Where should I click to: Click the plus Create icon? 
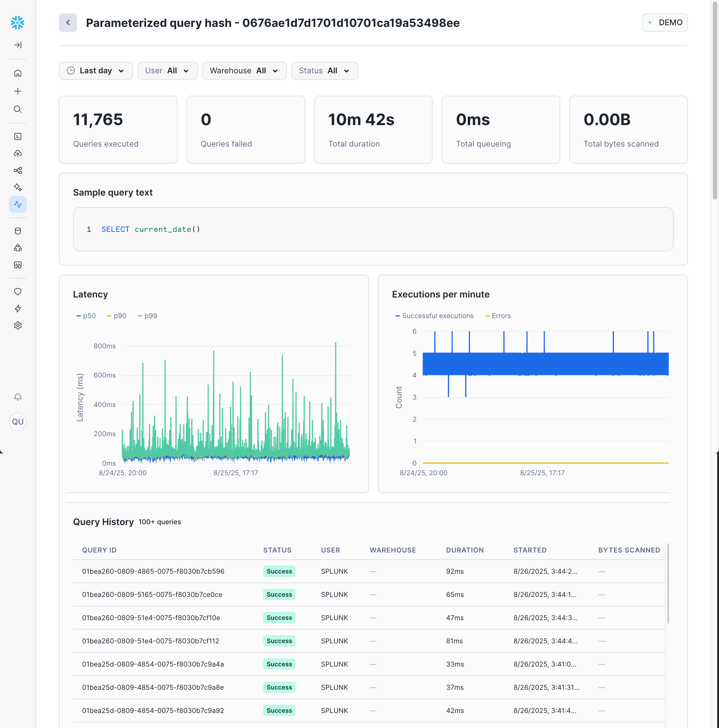[x=18, y=91]
